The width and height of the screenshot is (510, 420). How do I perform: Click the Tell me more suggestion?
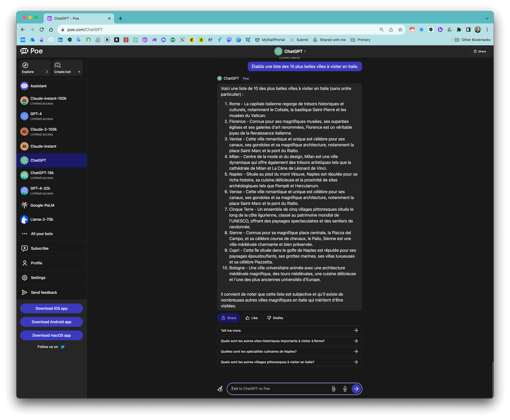click(289, 331)
